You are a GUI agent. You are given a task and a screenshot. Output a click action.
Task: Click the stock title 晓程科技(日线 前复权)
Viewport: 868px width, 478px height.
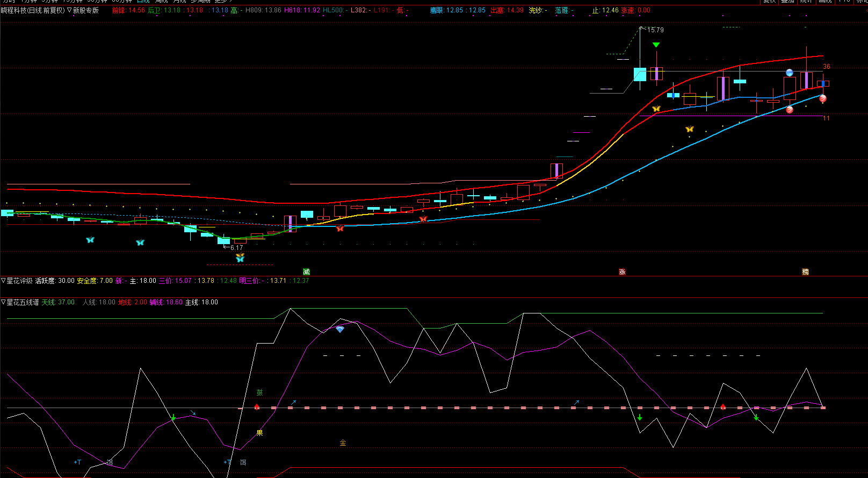(33, 10)
